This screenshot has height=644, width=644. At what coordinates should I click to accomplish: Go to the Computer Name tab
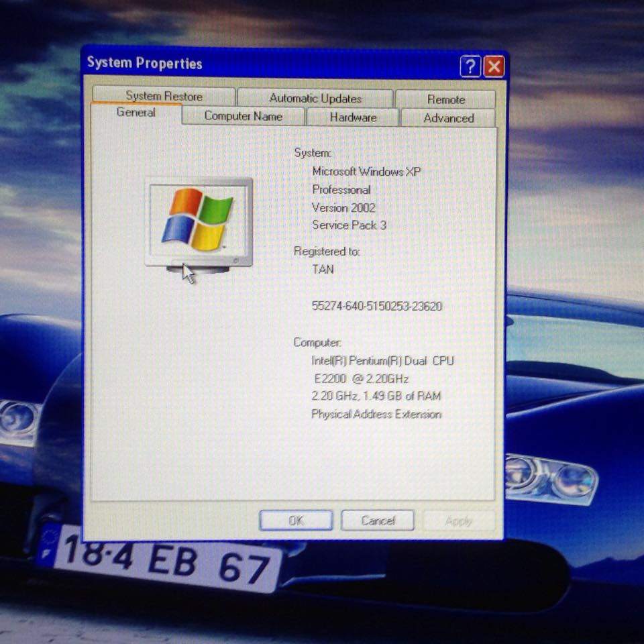click(x=243, y=116)
